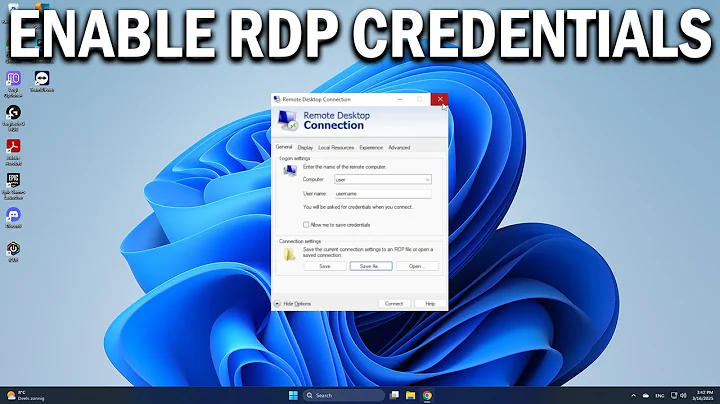Open the iCUE desktop shortcut
720x404 pixels.
(13, 252)
